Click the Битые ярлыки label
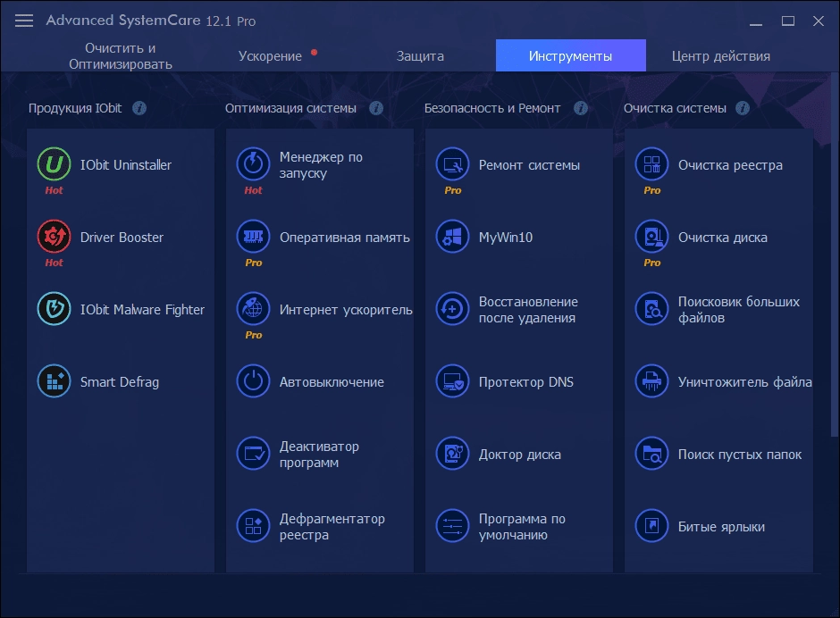 point(722,527)
